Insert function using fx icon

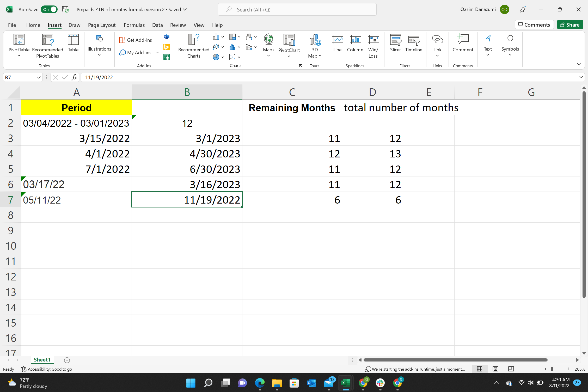click(x=74, y=77)
